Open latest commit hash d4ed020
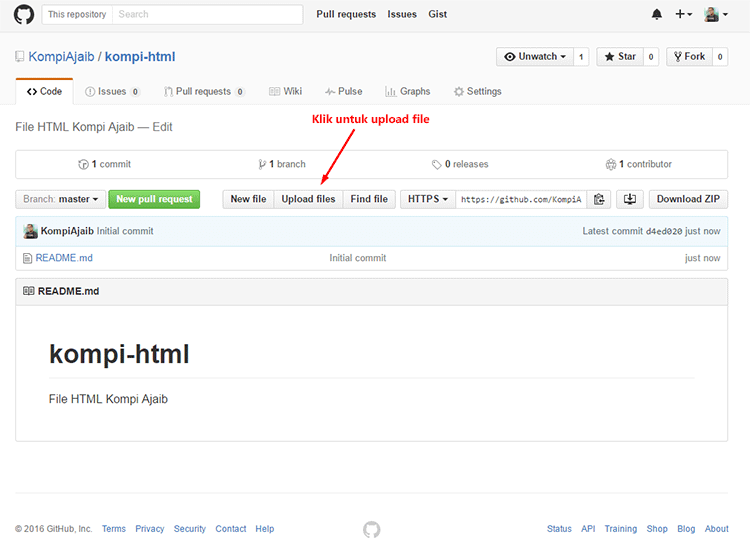The height and width of the screenshot is (553, 750). (664, 232)
